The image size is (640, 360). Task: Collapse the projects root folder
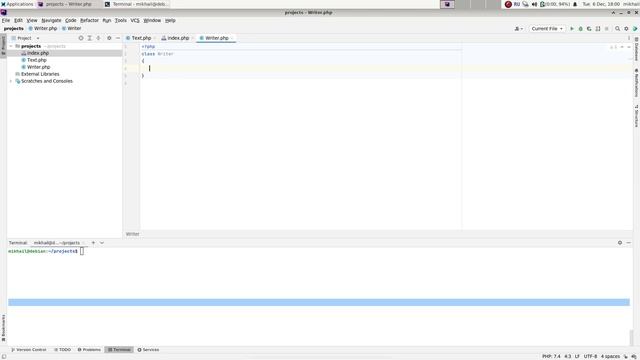click(x=11, y=46)
